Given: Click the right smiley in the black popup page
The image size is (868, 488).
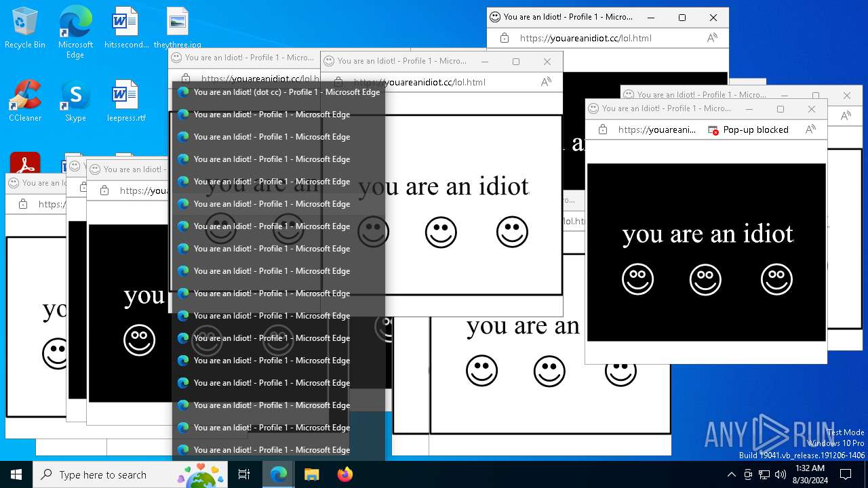Looking at the screenshot, I should (776, 279).
